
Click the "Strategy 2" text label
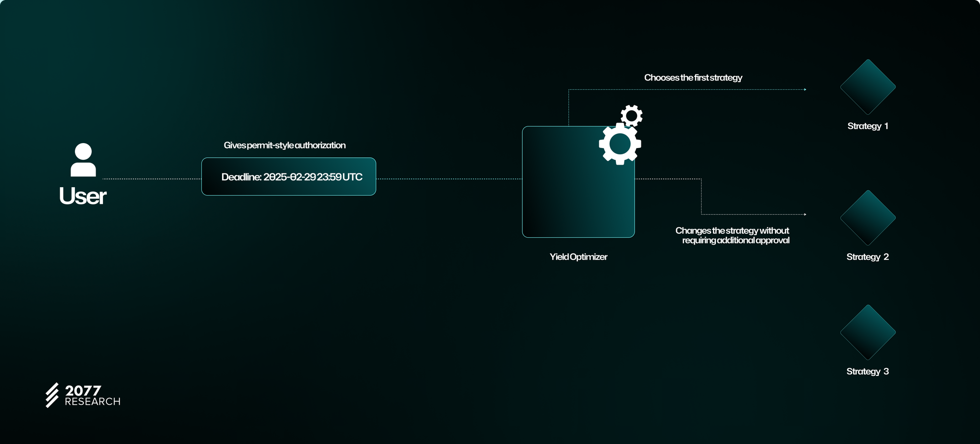click(867, 257)
